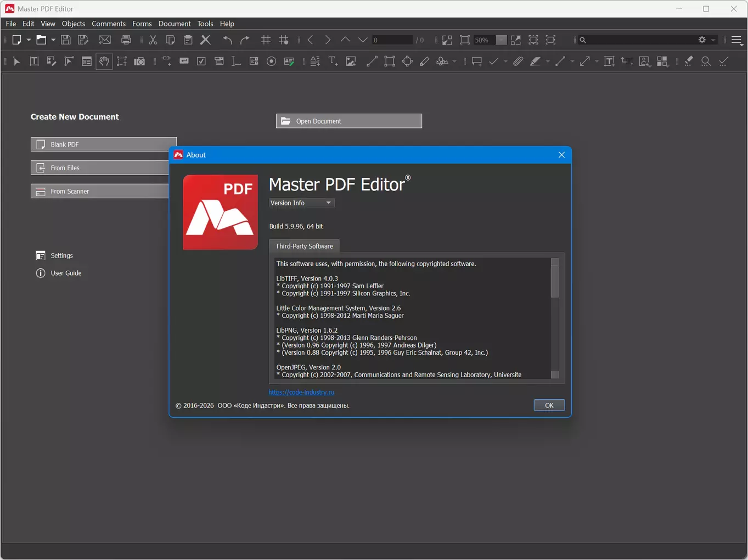Switch to the Third-Party Software tab
Viewport: 748px width, 560px height.
tap(304, 247)
